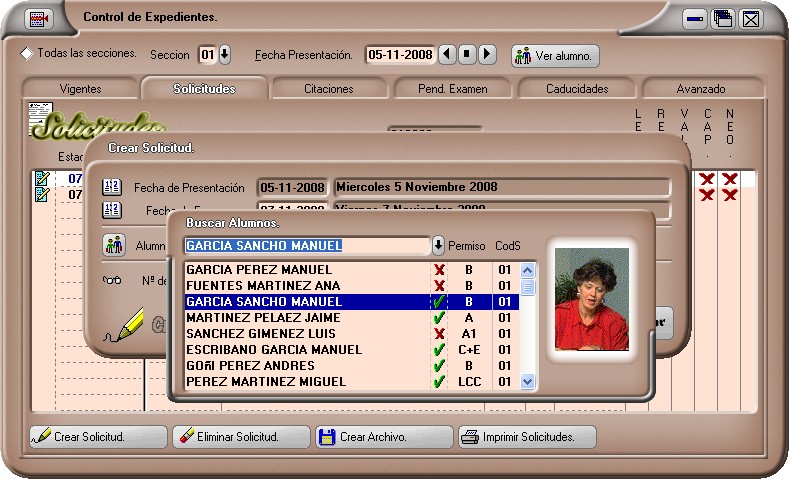Click the camera icon in title bar
Viewport: 789px width, 479px height.
point(39,18)
